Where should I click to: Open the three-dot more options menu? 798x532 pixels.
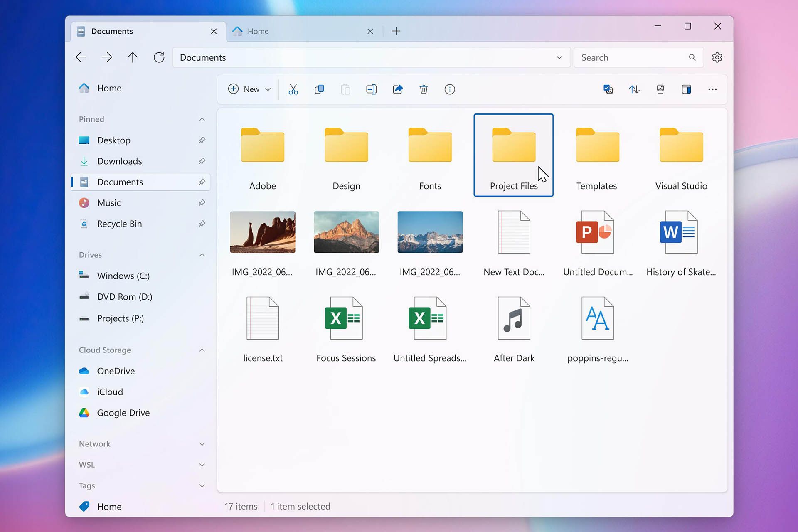[712, 89]
